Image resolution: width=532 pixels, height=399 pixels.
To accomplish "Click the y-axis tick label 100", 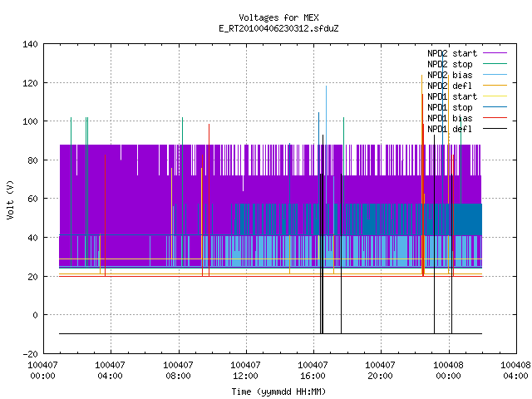I will pos(30,121).
